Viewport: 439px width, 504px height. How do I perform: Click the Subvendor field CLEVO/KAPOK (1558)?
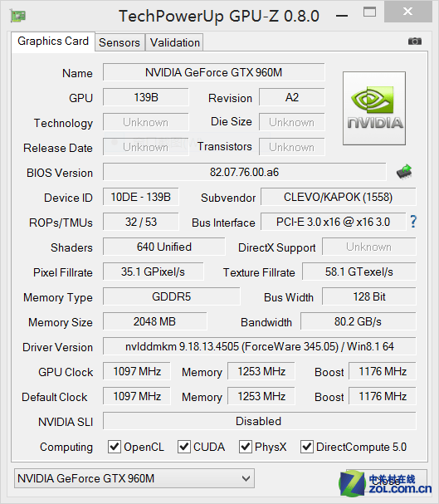click(338, 197)
